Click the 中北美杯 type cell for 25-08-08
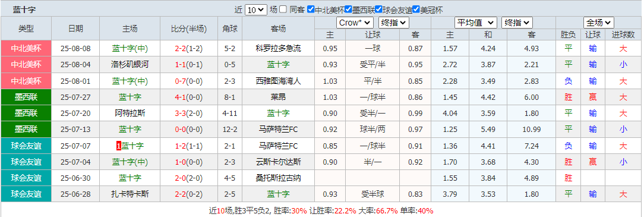This screenshot has width=644, height=217. tap(26, 49)
